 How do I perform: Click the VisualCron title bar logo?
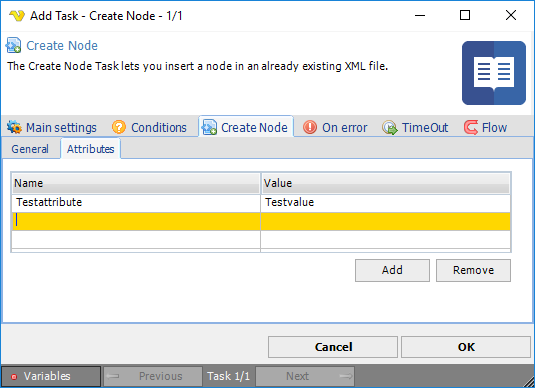[x=17, y=15]
